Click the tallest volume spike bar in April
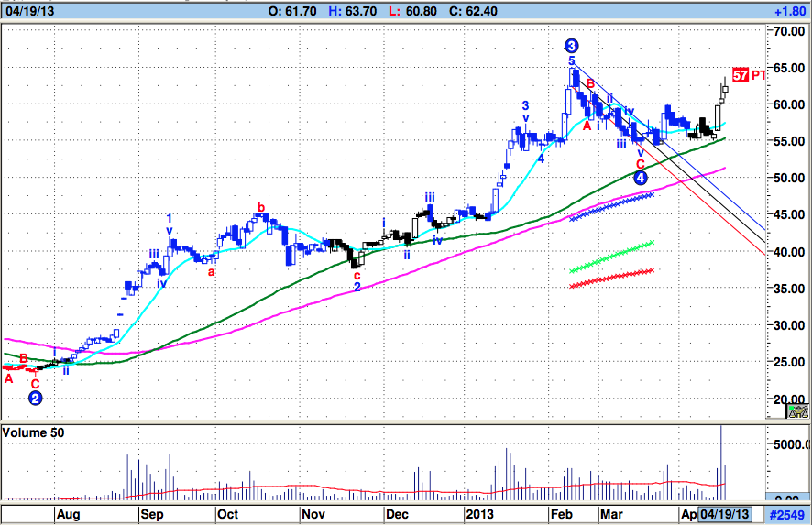Image resolution: width=812 pixels, height=525 pixels. click(721, 463)
